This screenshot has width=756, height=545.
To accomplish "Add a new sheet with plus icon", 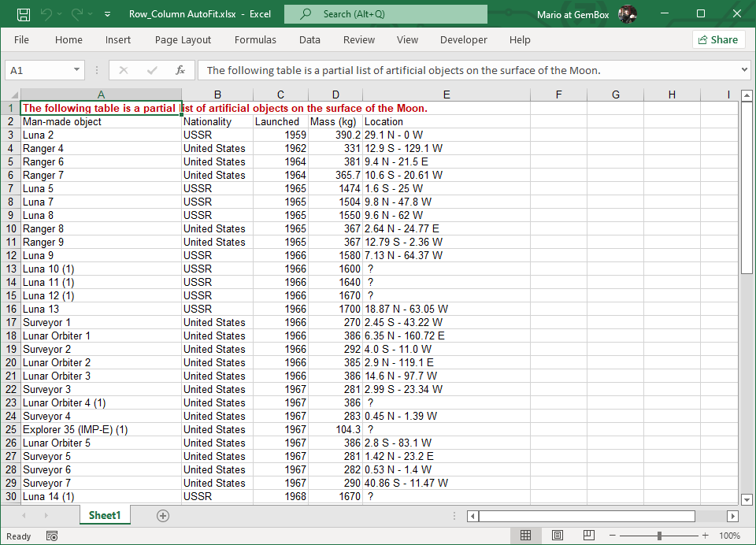I will 163,516.
